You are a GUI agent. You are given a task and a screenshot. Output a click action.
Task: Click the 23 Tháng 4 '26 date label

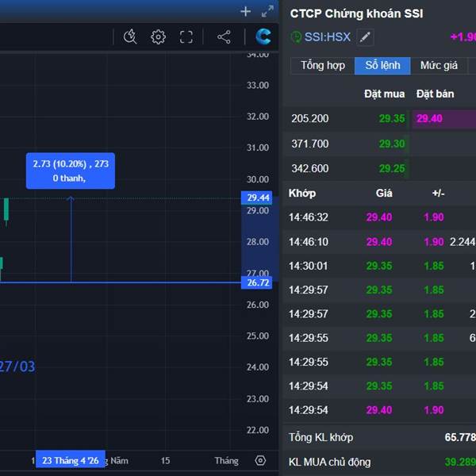pyautogui.click(x=71, y=460)
